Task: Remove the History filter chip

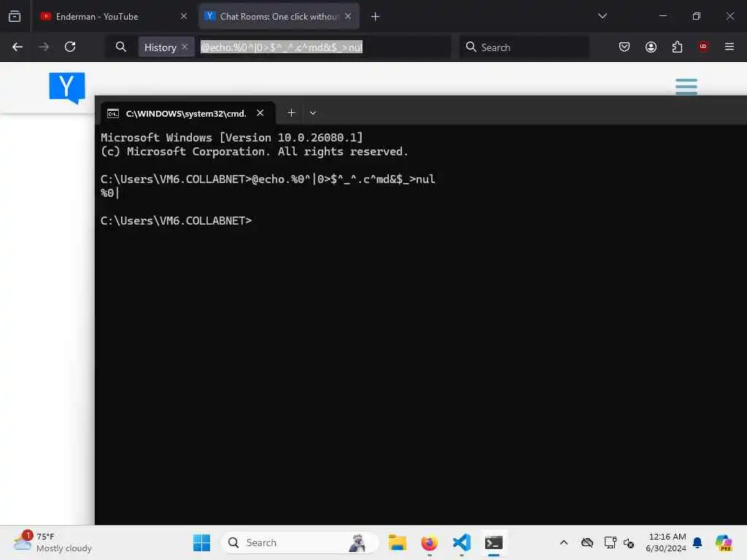Action: click(x=185, y=47)
